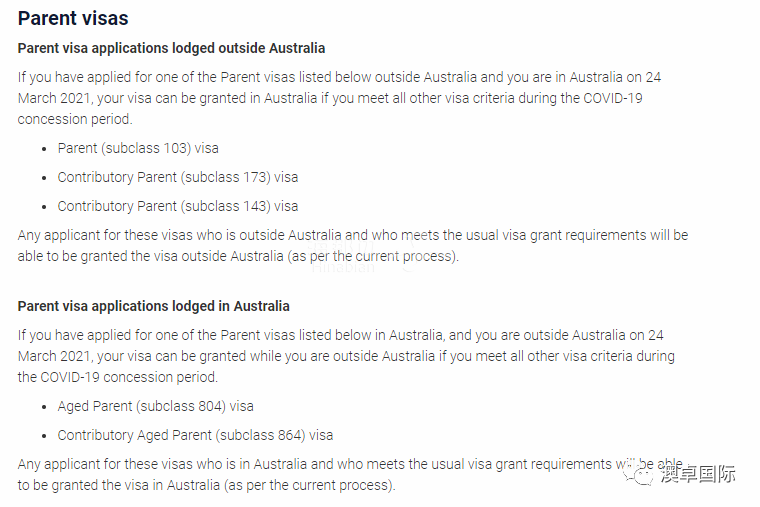760x507 pixels.
Task: Select 'Parent visa applications lodged outside Australia' subheading
Action: (x=171, y=48)
